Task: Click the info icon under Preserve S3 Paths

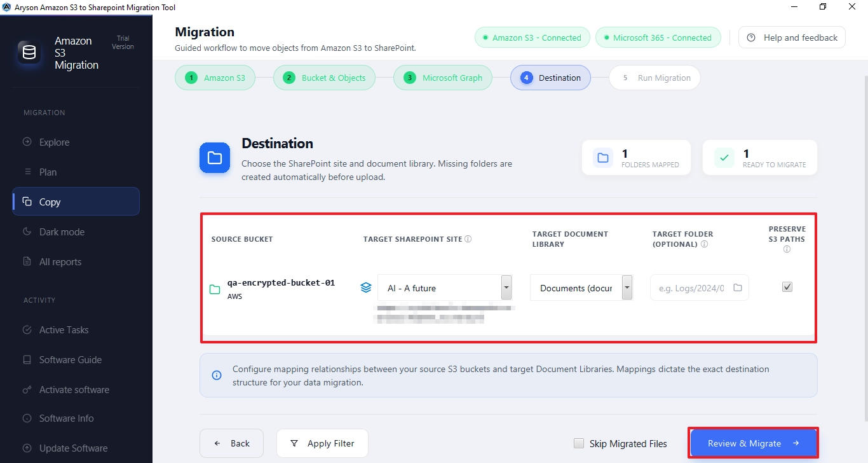Action: click(787, 249)
